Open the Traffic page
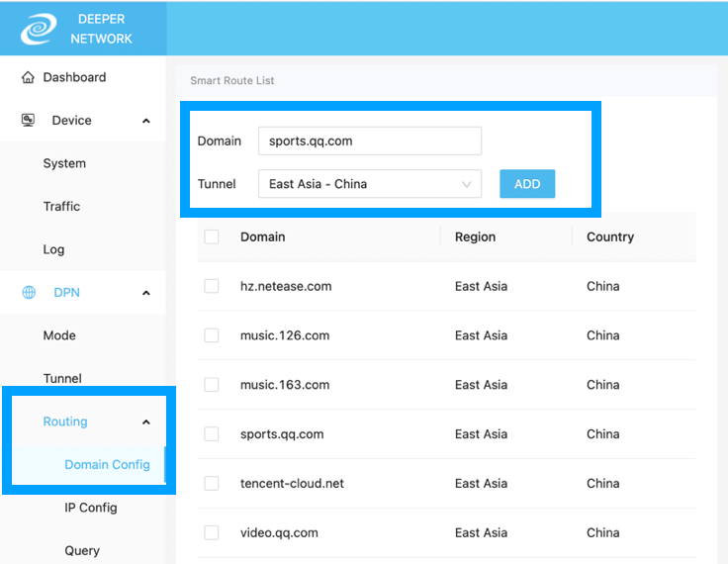 pyautogui.click(x=61, y=206)
